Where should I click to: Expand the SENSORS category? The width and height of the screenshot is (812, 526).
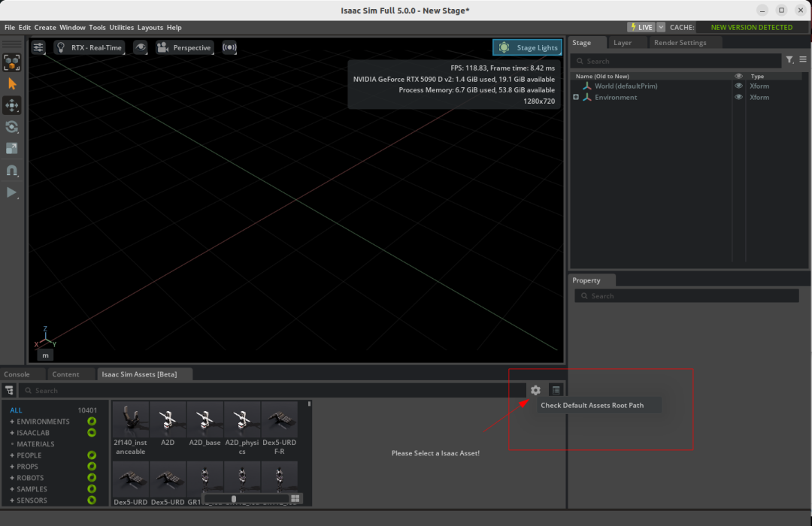click(12, 500)
